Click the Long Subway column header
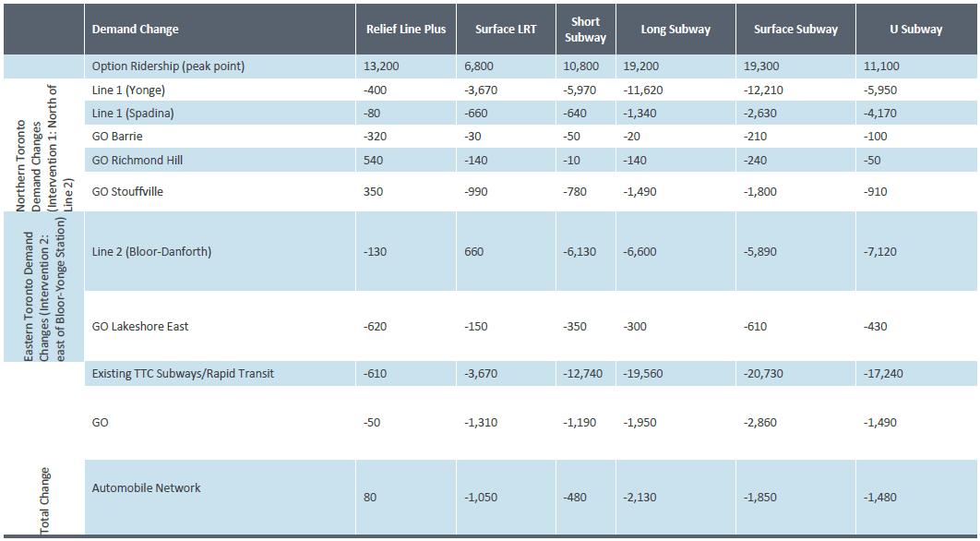980x541 pixels. point(675,30)
